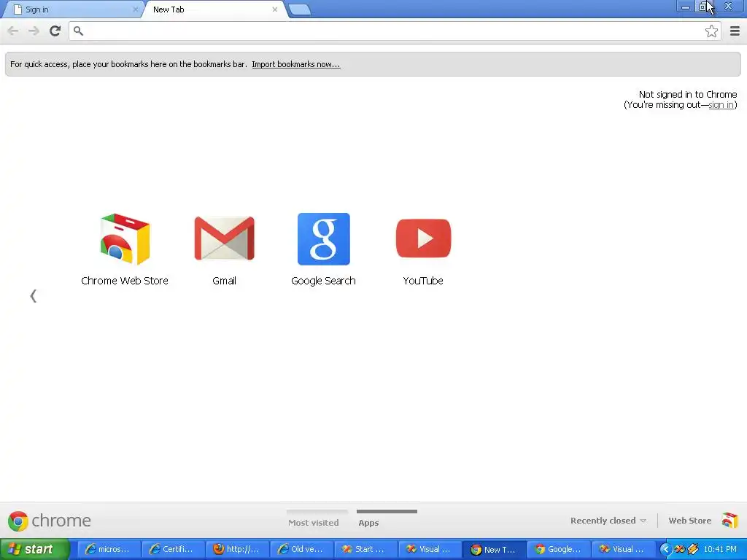This screenshot has height=560, width=747.
Task: Switch to the Most visited section
Action: (x=314, y=522)
